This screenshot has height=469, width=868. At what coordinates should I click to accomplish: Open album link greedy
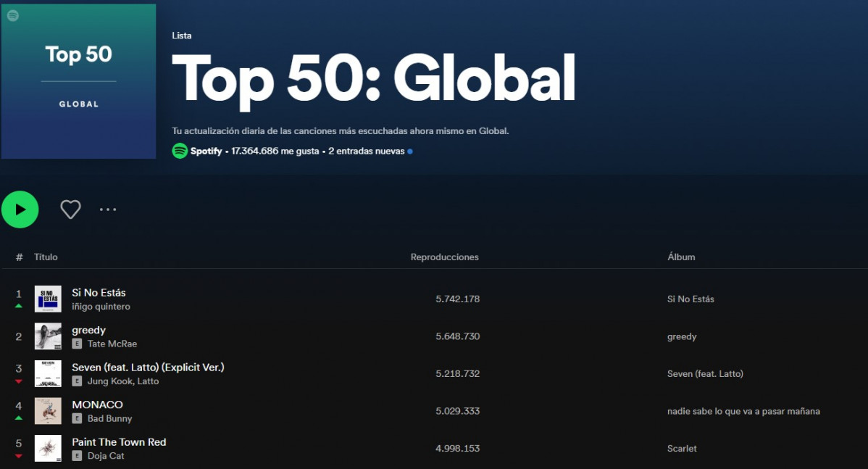coord(682,336)
